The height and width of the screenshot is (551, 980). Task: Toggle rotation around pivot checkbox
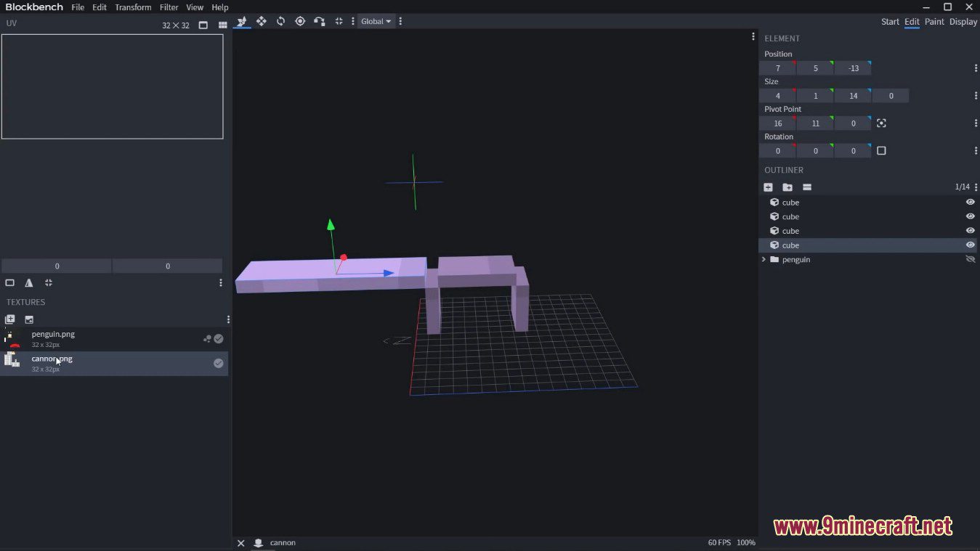click(882, 150)
